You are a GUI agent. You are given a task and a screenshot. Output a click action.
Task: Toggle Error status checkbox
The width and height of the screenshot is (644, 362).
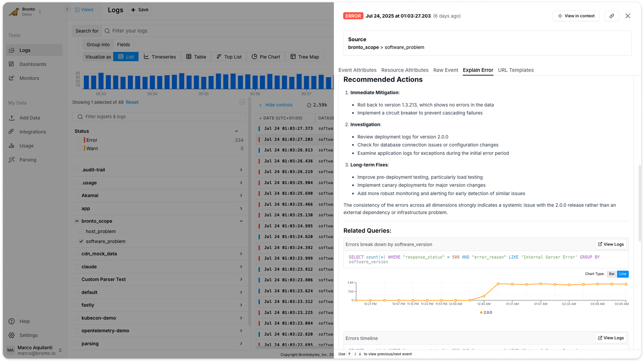click(79, 140)
